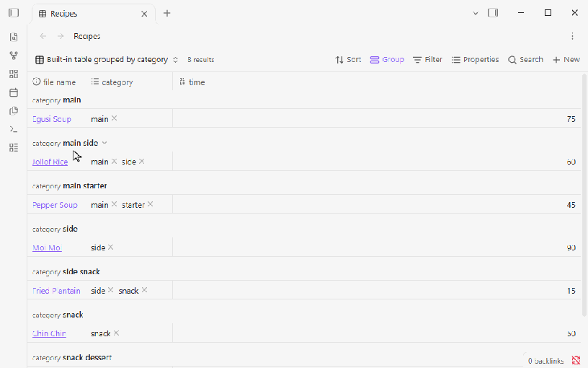
Task: Open the quick switcher file search icon
Action: [x=14, y=37]
